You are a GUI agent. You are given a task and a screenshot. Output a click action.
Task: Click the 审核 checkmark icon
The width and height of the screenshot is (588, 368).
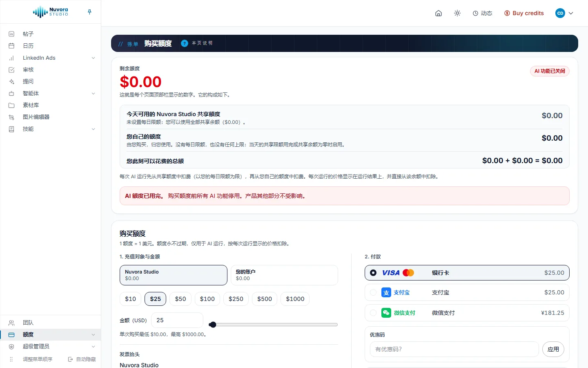coord(11,70)
